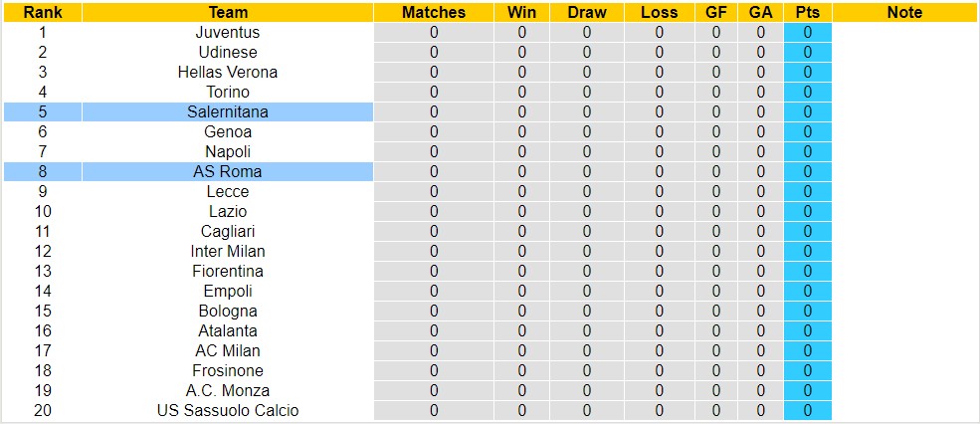Click rank number 20 cell
The width and height of the screenshot is (980, 424).
pos(42,410)
